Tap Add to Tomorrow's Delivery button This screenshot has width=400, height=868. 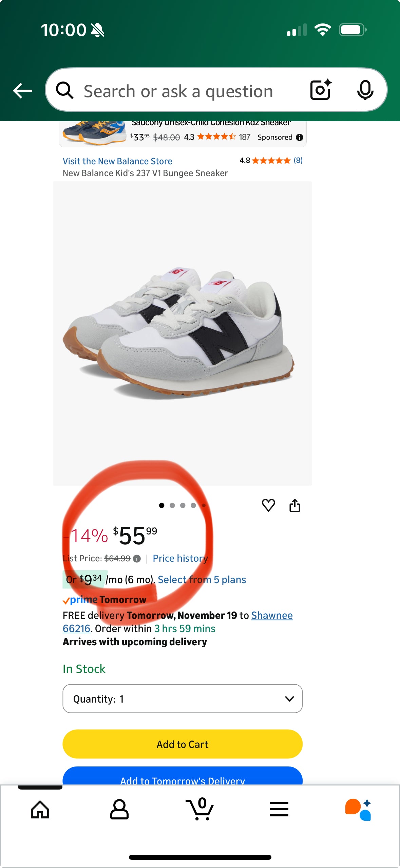pos(183,777)
